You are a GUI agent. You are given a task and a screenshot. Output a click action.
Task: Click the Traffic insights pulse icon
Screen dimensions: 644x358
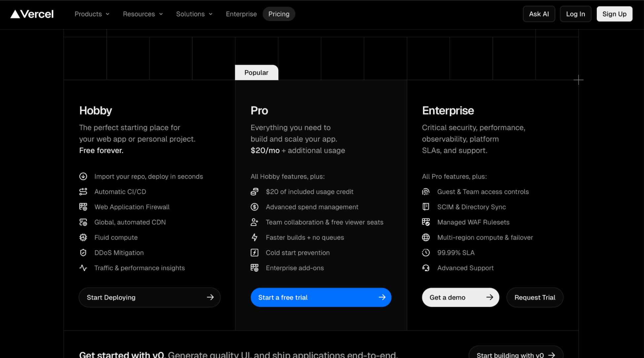point(83,268)
